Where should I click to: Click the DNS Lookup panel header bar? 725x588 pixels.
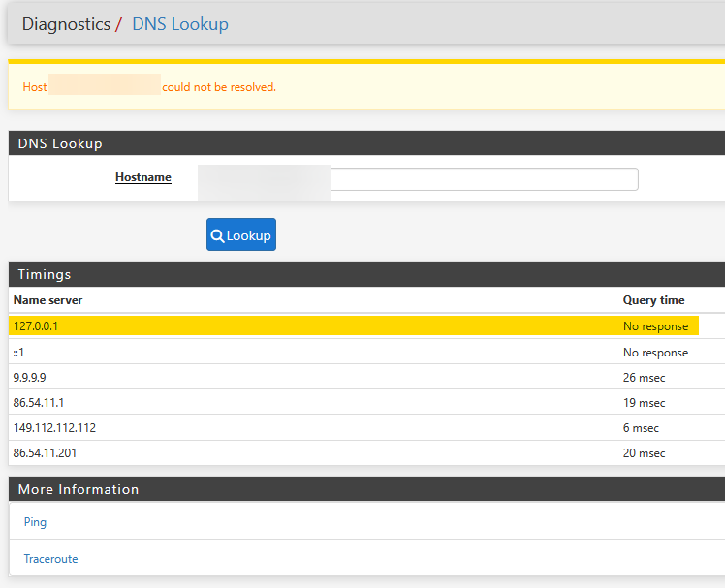point(60,143)
